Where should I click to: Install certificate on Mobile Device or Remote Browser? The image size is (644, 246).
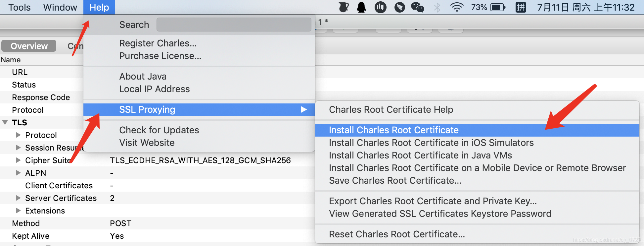tap(477, 168)
